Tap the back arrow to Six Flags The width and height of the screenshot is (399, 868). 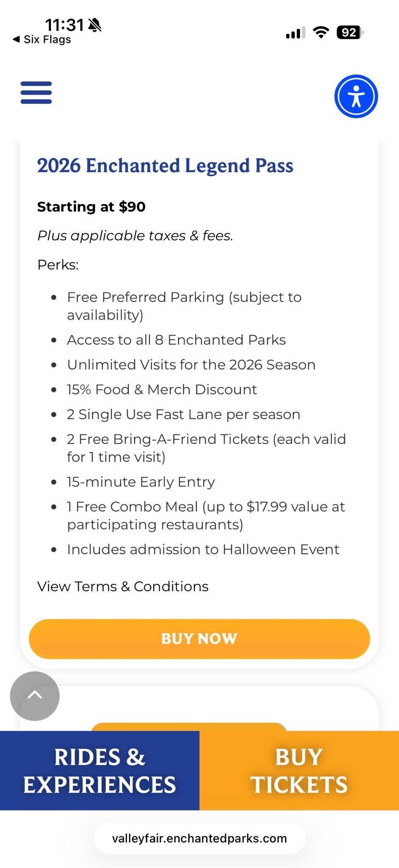(42, 39)
